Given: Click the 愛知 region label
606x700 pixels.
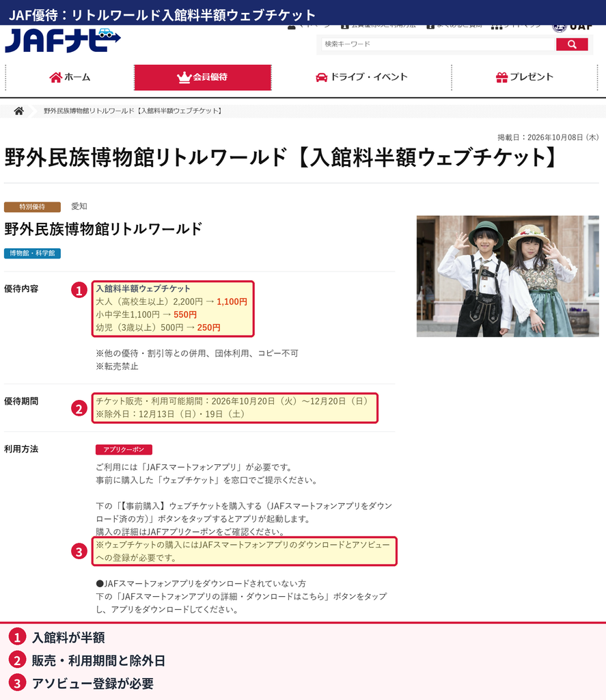Looking at the screenshot, I should pyautogui.click(x=79, y=206).
